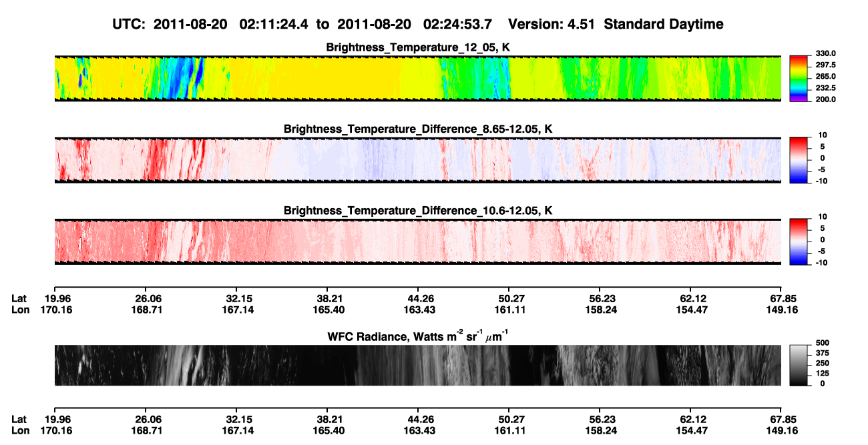This screenshot has height=445, width=868.
Task: Click longitude 168.71 on axis below WFC panel
Action: coord(148,432)
